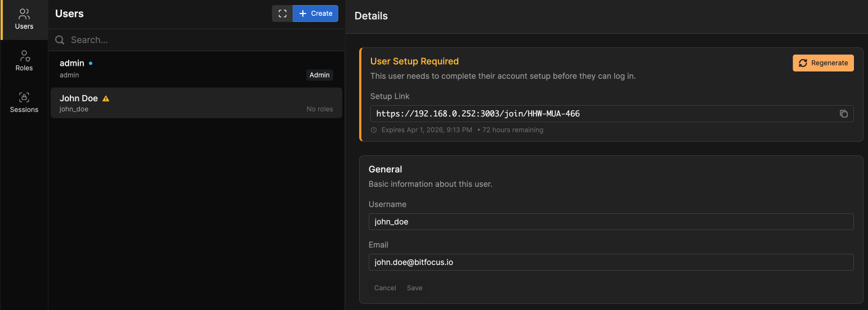Click the '72 hours remaining' text

click(x=513, y=130)
